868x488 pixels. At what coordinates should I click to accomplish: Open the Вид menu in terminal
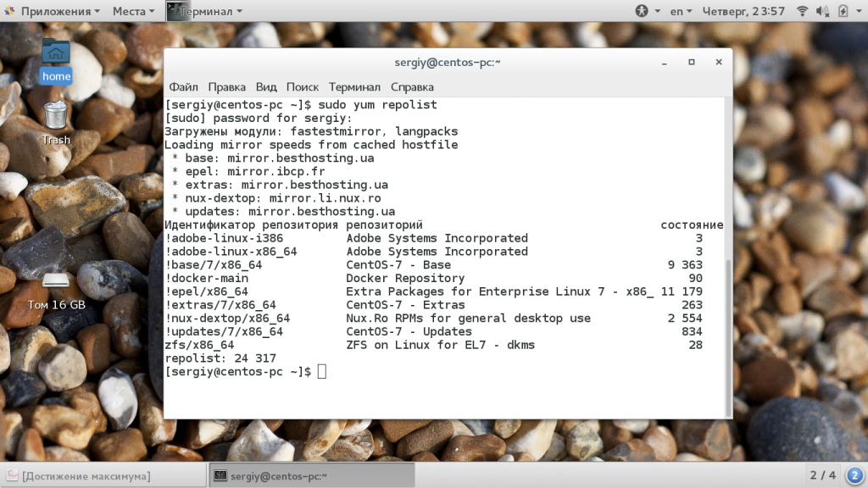coord(266,86)
